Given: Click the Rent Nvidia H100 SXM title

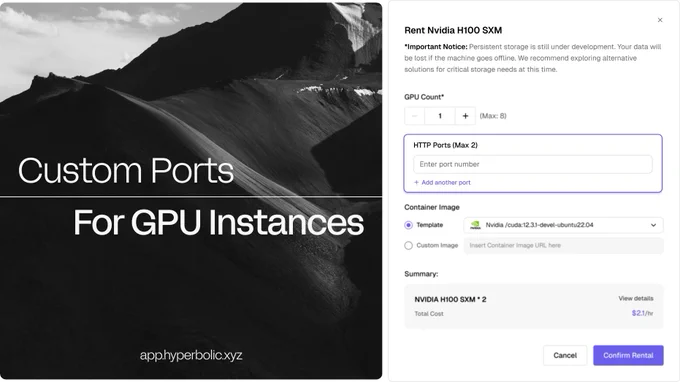Looking at the screenshot, I should coord(453,30).
